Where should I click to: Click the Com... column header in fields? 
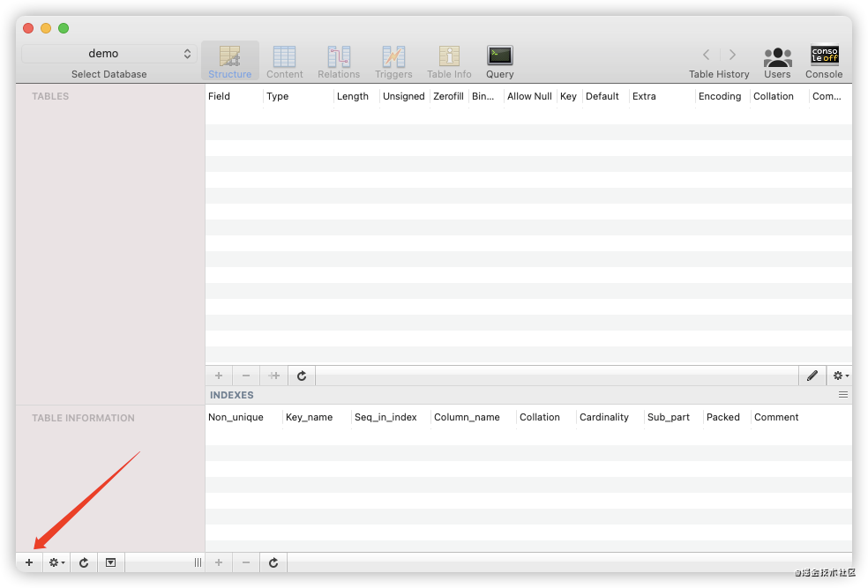pyautogui.click(x=830, y=96)
